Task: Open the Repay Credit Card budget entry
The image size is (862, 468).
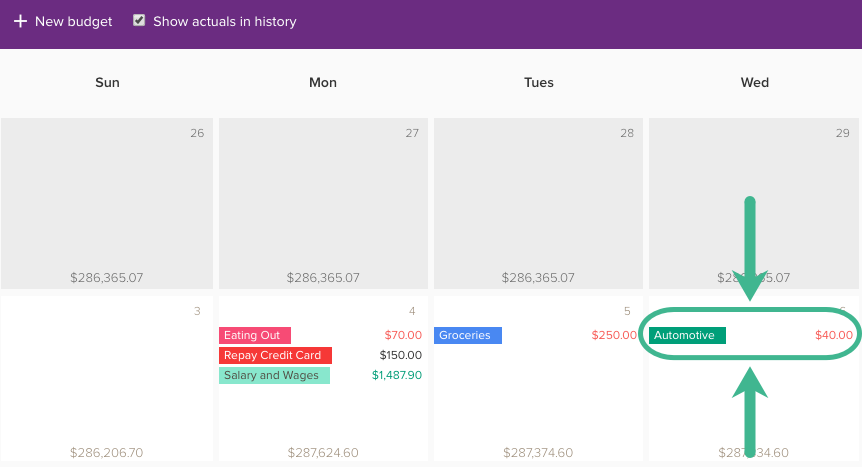Action: (x=275, y=355)
